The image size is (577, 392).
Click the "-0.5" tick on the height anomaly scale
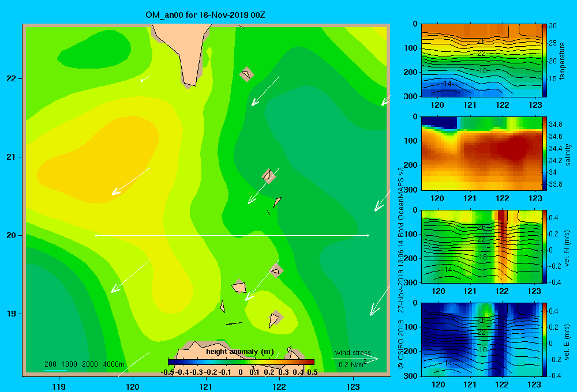[x=167, y=372]
